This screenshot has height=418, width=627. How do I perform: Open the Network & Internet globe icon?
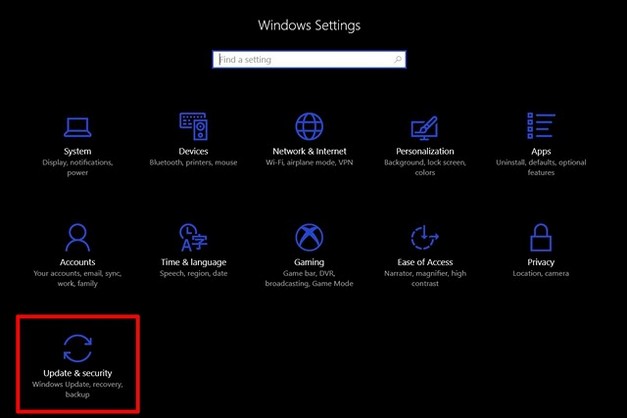tap(309, 126)
